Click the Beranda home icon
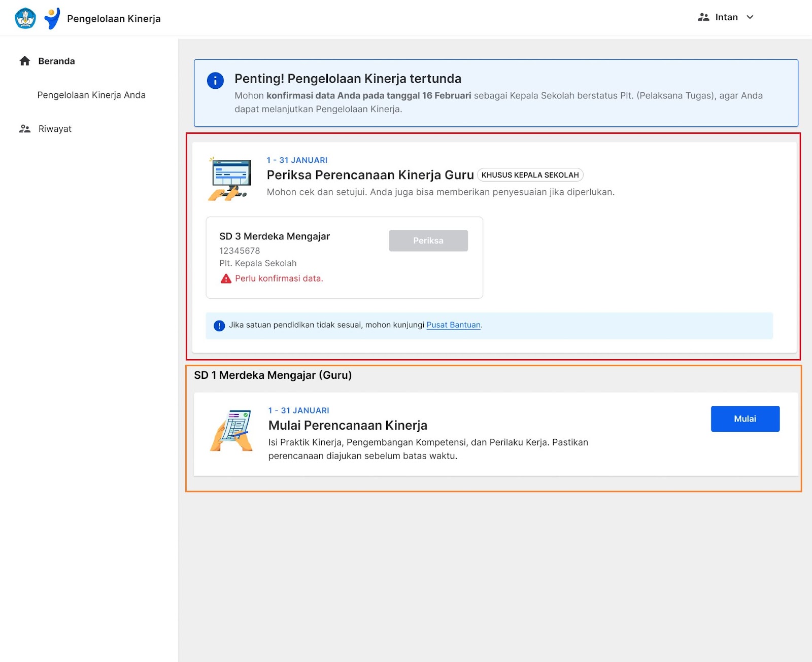Viewport: 812px width, 662px height. tap(25, 61)
